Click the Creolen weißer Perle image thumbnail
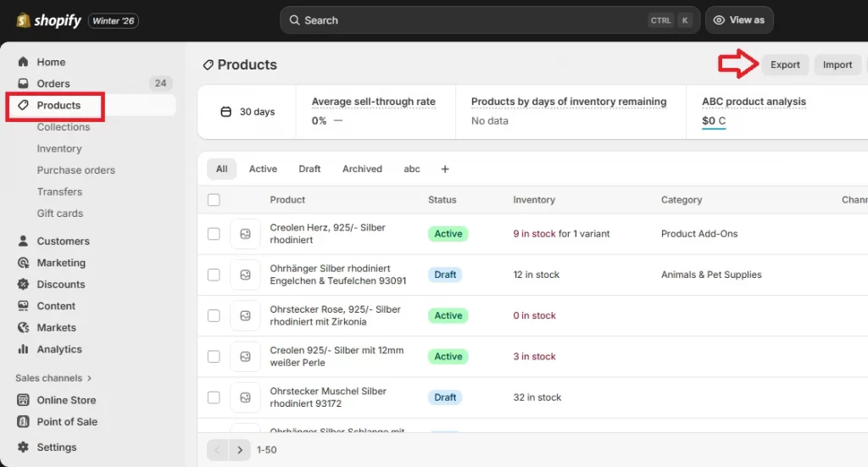 pyautogui.click(x=245, y=356)
